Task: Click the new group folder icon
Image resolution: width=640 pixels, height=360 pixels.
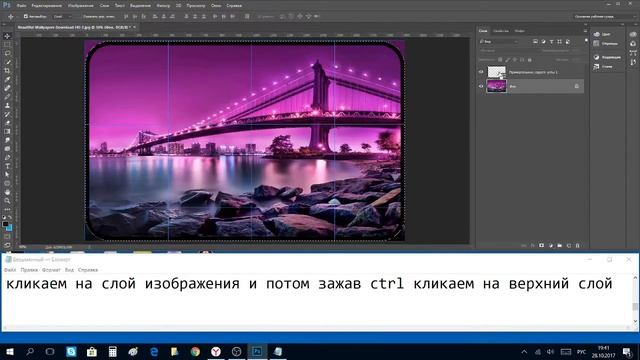Action: [x=560, y=246]
